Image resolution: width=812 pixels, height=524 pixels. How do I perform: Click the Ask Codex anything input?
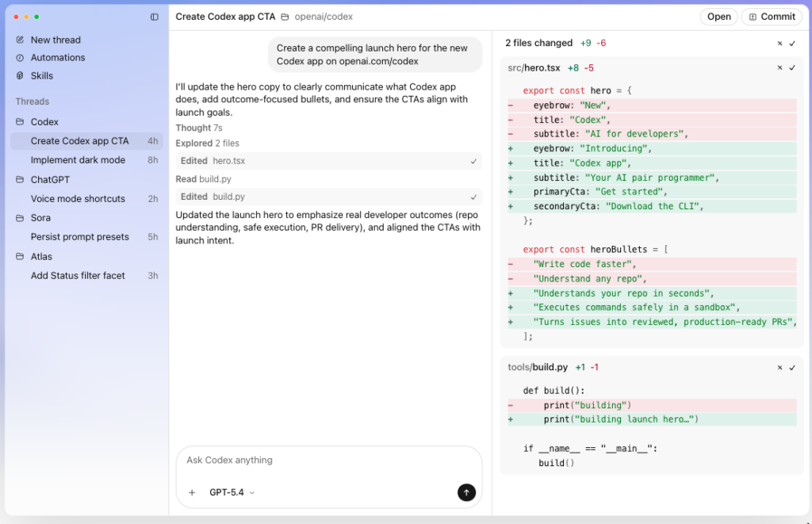(x=329, y=461)
